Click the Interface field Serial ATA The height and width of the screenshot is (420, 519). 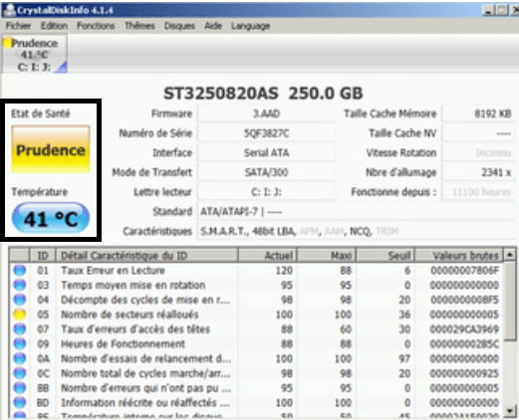266,152
